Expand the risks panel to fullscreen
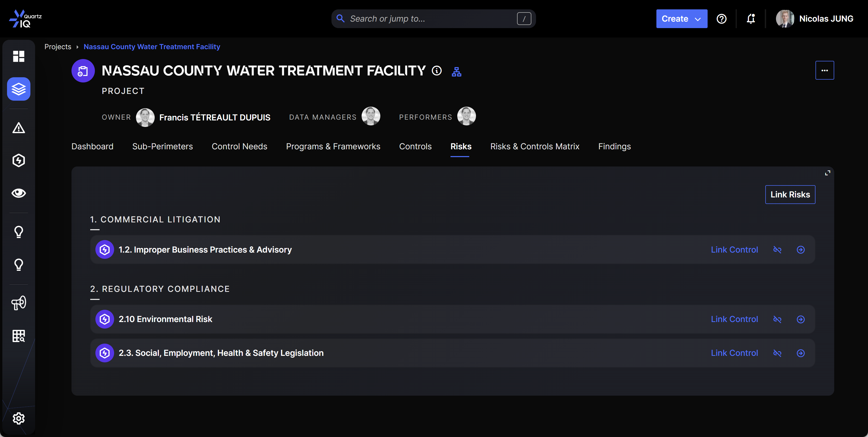This screenshot has width=868, height=437. tap(827, 173)
